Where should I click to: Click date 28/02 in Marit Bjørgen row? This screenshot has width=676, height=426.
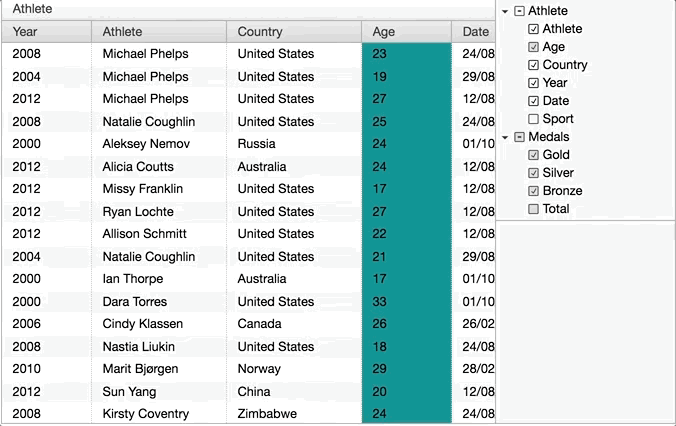tap(473, 369)
